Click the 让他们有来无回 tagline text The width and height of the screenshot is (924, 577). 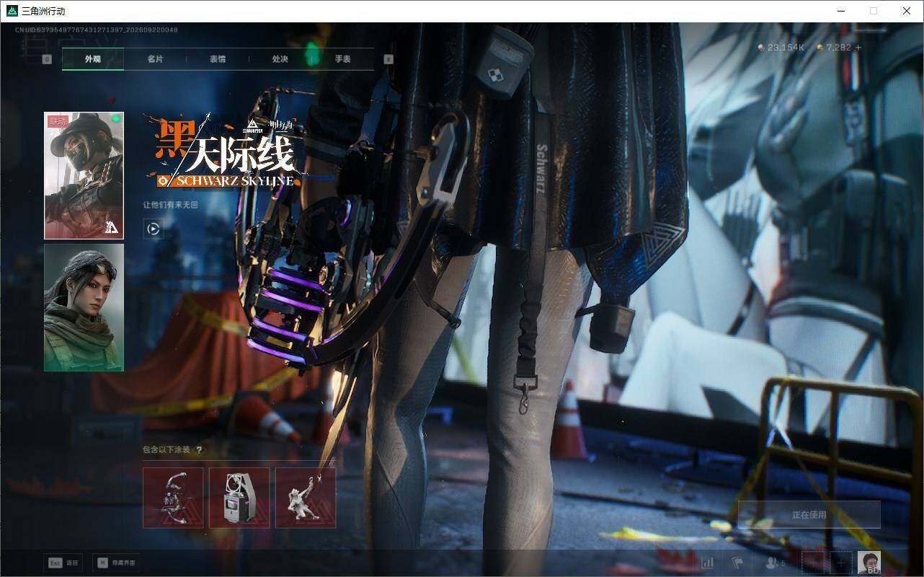(170, 206)
